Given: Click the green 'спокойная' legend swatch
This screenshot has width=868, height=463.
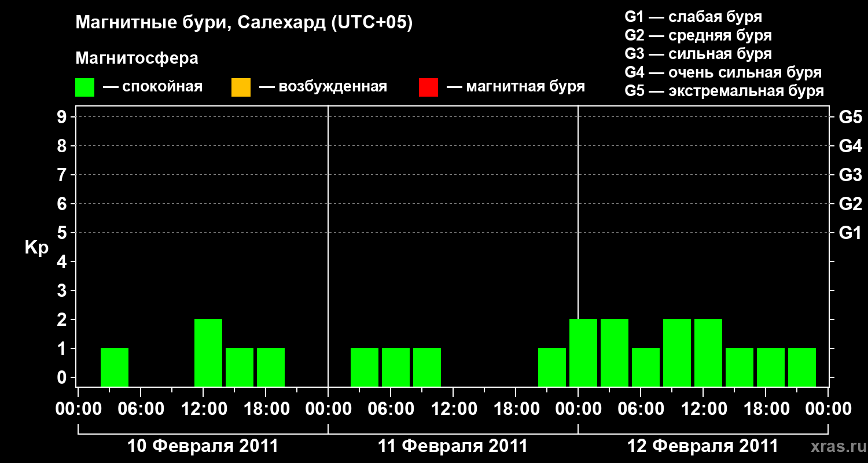Looking at the screenshot, I should tap(84, 87).
